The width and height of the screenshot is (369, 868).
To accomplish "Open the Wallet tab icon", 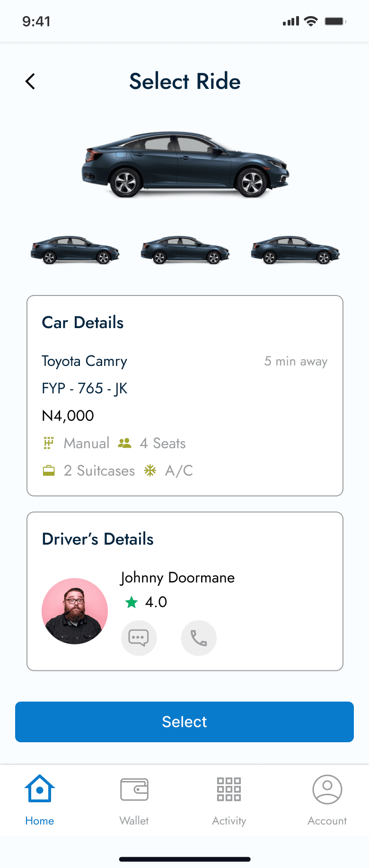I will 134,789.
